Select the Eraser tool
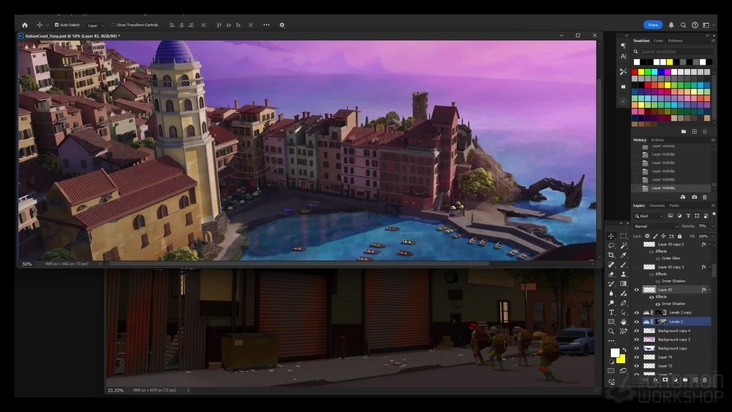 point(611,274)
